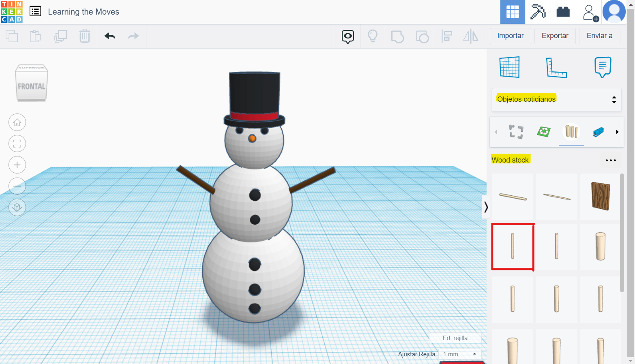The height and width of the screenshot is (364, 635).
Task: Collapse the shapes panel with chevron
Action: 486,207
